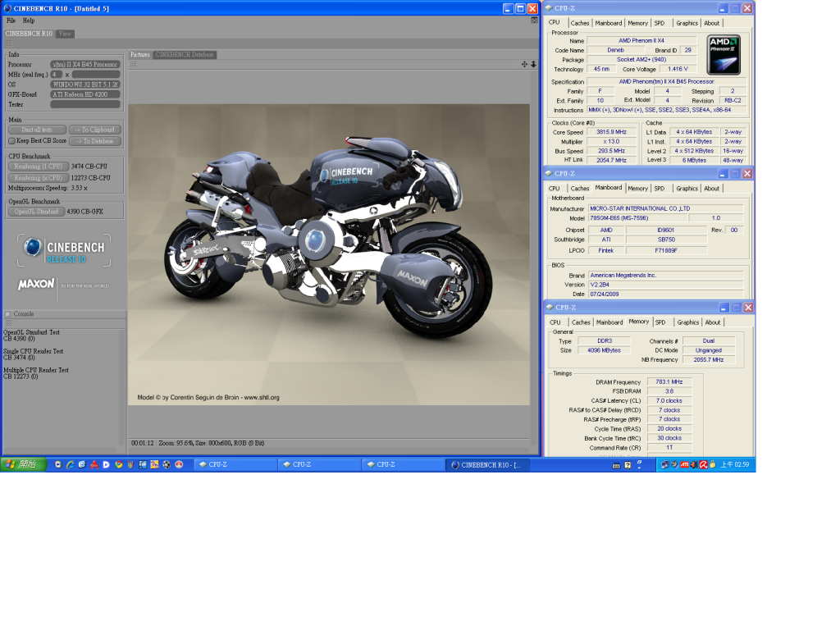The image size is (840, 630).
Task: Run the Rendering (1 CPU) benchmark
Action: (39, 167)
